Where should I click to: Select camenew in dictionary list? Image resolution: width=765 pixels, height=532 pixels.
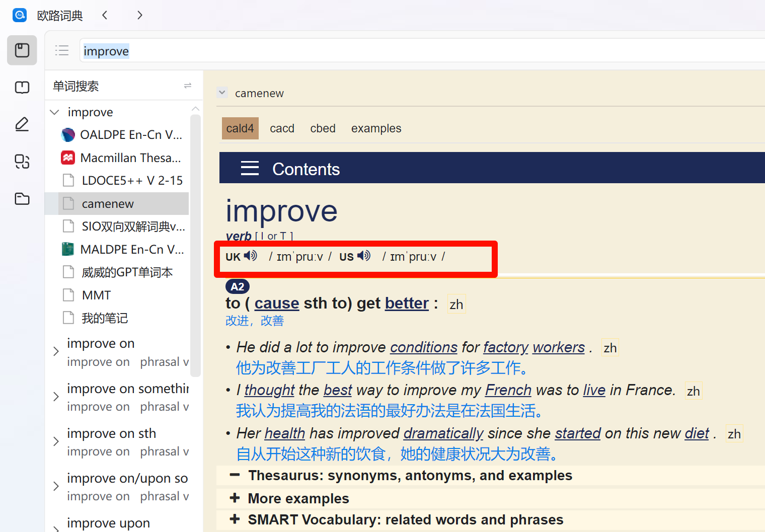coord(124,203)
